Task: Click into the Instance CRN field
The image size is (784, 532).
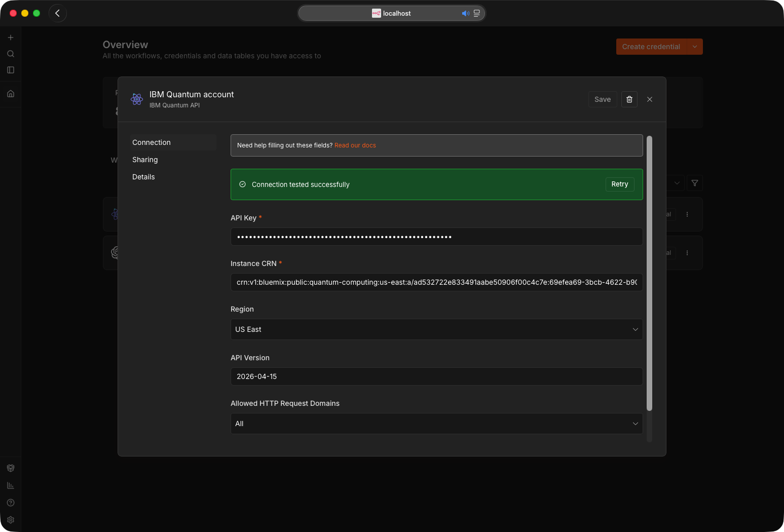Action: [x=437, y=282]
